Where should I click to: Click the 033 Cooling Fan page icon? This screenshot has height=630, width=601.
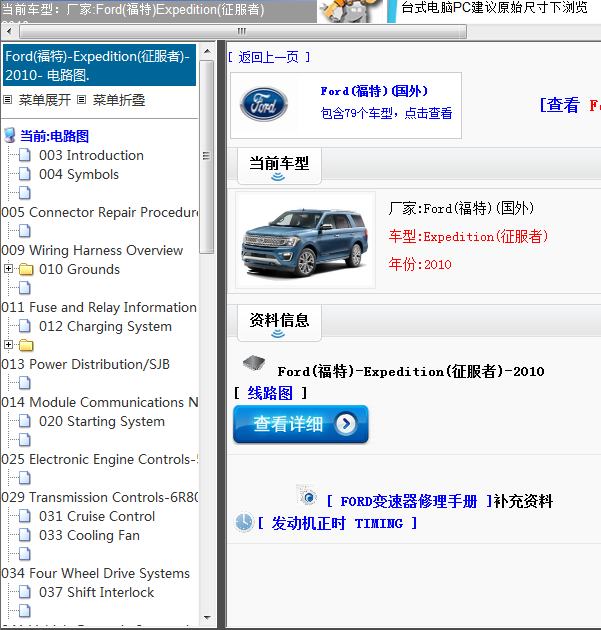pos(25,535)
